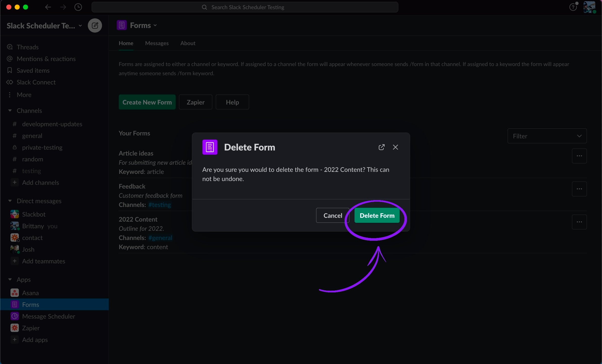Viewport: 602px width, 364px height.
Task: Pop out the Delete Form dialog into a new window
Action: [x=381, y=147]
